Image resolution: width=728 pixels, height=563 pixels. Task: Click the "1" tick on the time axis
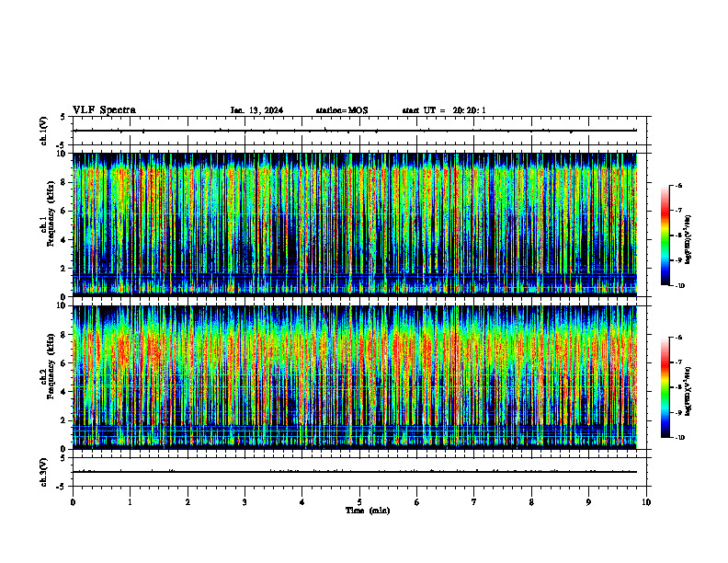coord(130,502)
